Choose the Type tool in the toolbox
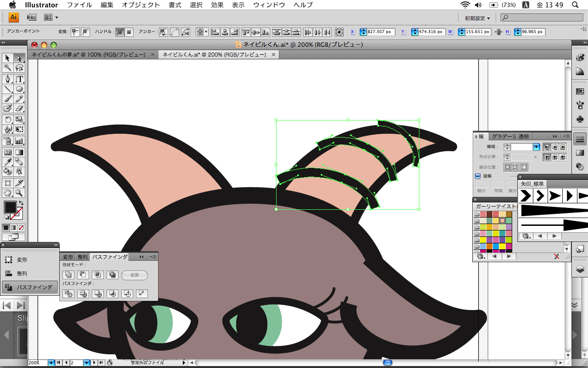The image size is (588, 368). [x=19, y=79]
